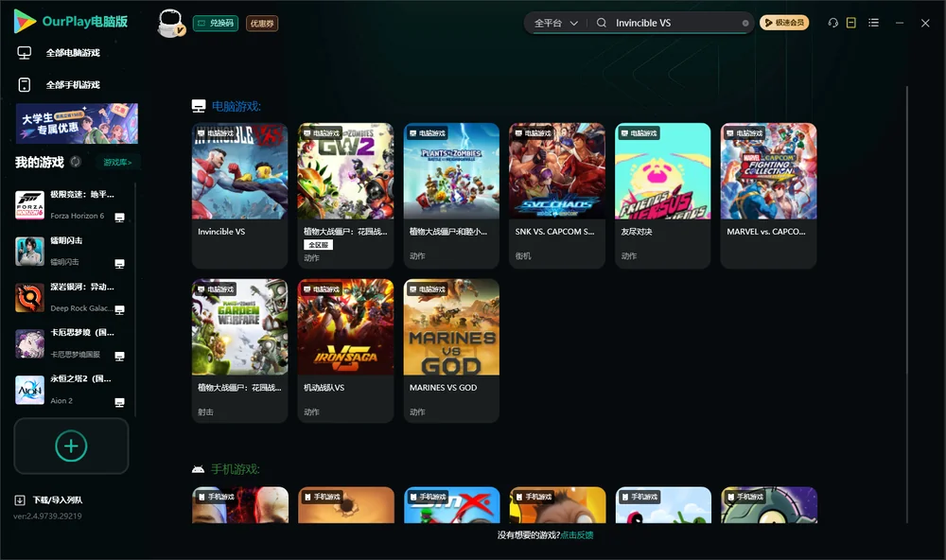The width and height of the screenshot is (946, 560).
Task: Click the refresh icon next to 我的游戏
Action: (76, 162)
